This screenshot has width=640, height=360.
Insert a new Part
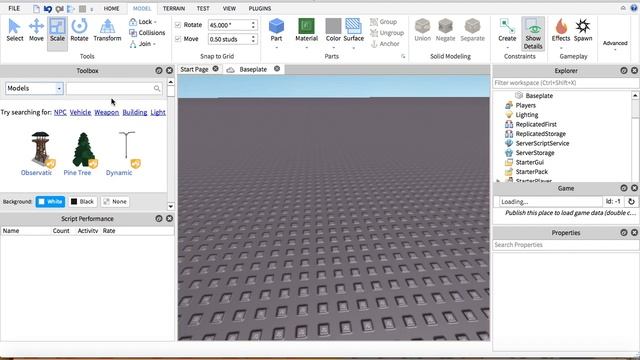[x=276, y=30]
